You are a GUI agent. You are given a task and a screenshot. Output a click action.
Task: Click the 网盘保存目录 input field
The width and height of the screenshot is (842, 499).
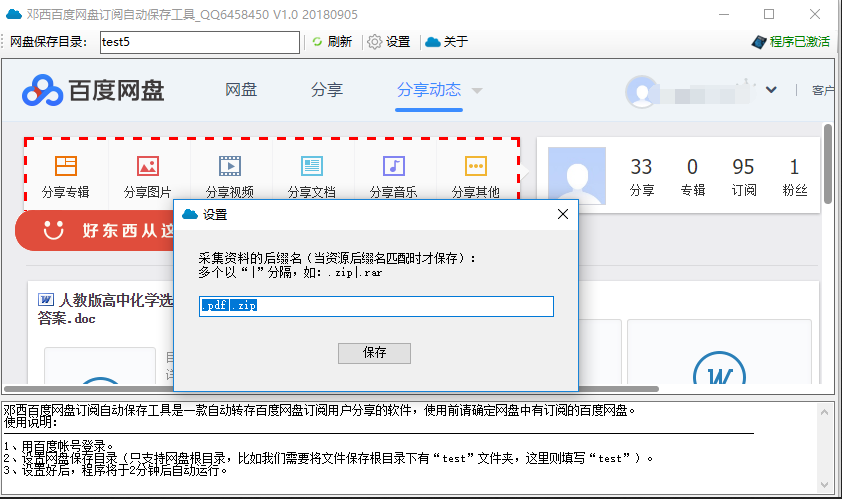(200, 42)
